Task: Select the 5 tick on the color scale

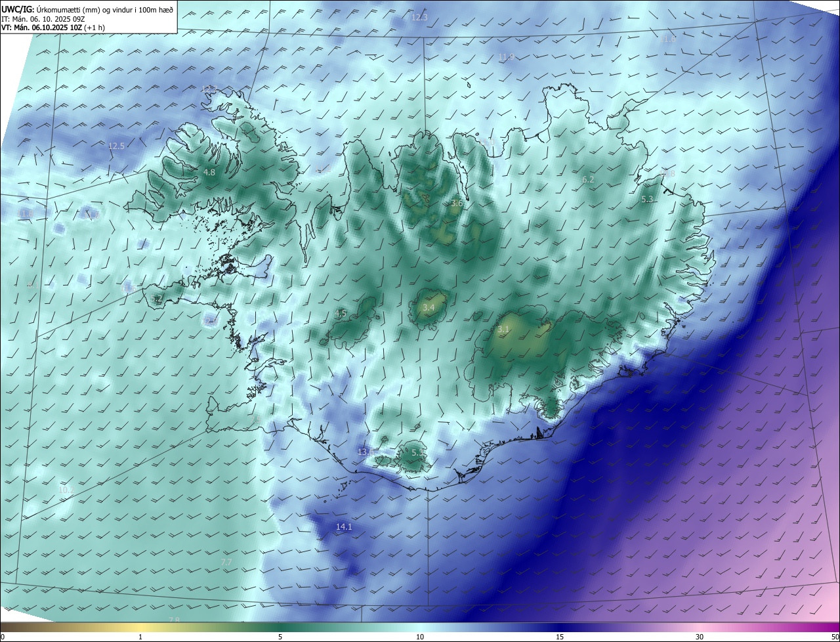Action: coord(280,637)
